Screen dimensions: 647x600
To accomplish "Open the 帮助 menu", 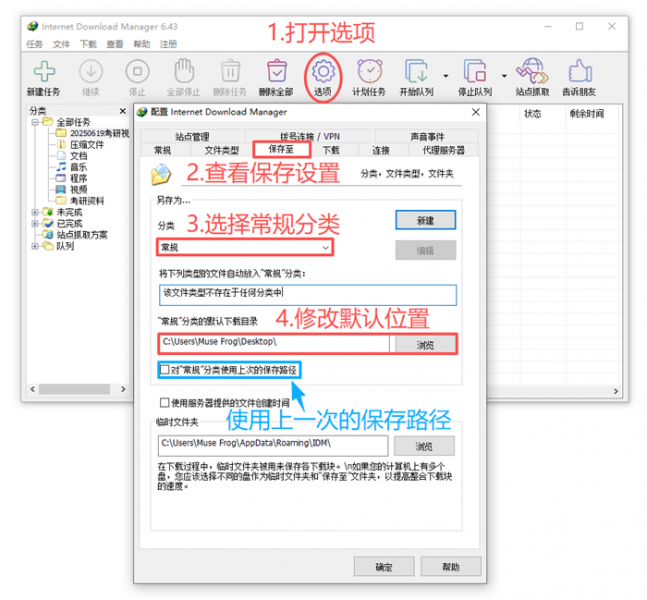I will (x=142, y=44).
